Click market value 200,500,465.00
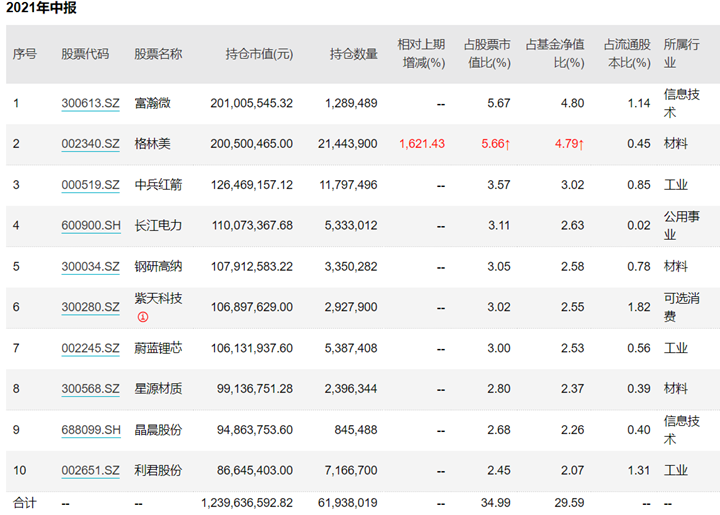The image size is (720, 515). [x=252, y=144]
